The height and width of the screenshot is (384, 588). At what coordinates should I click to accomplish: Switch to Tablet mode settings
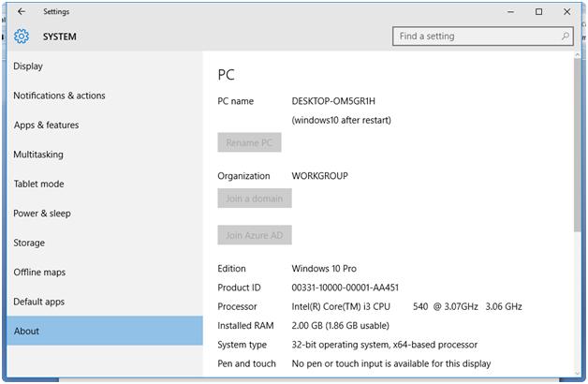pos(38,184)
